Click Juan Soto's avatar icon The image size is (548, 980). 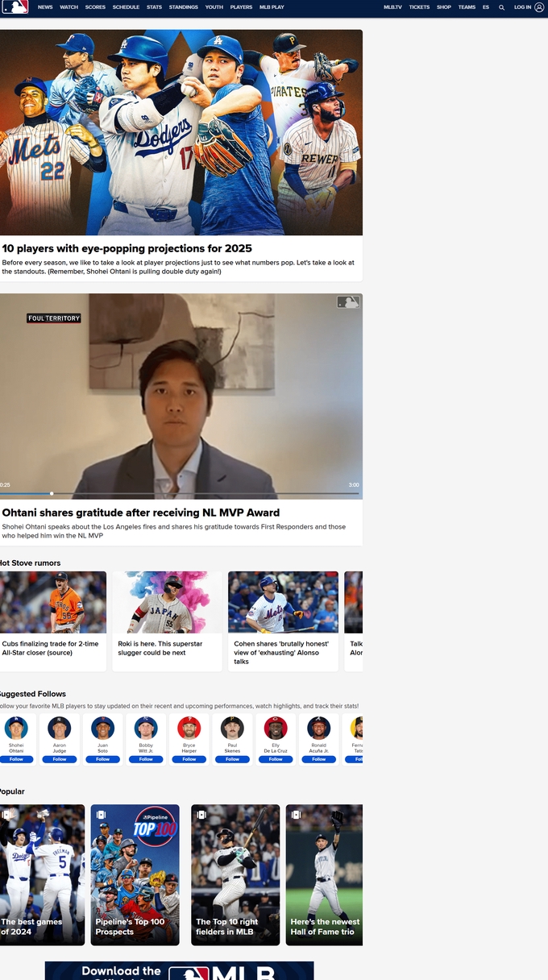[x=102, y=728]
